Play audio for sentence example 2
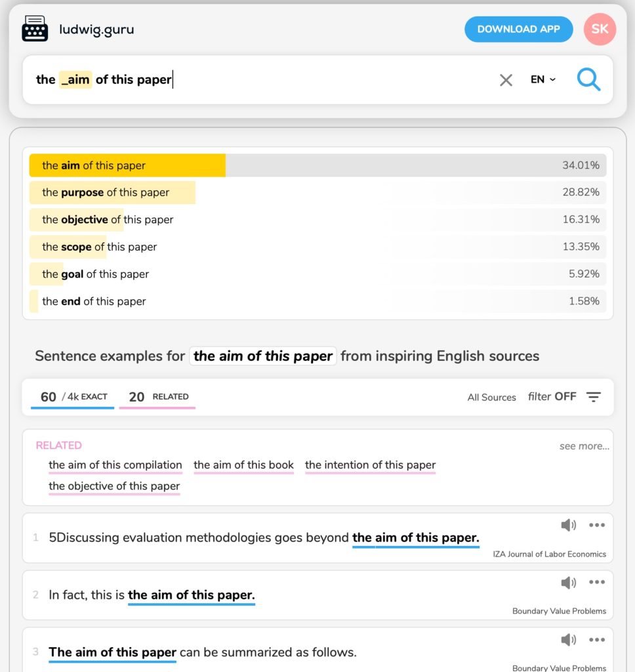 coord(568,582)
